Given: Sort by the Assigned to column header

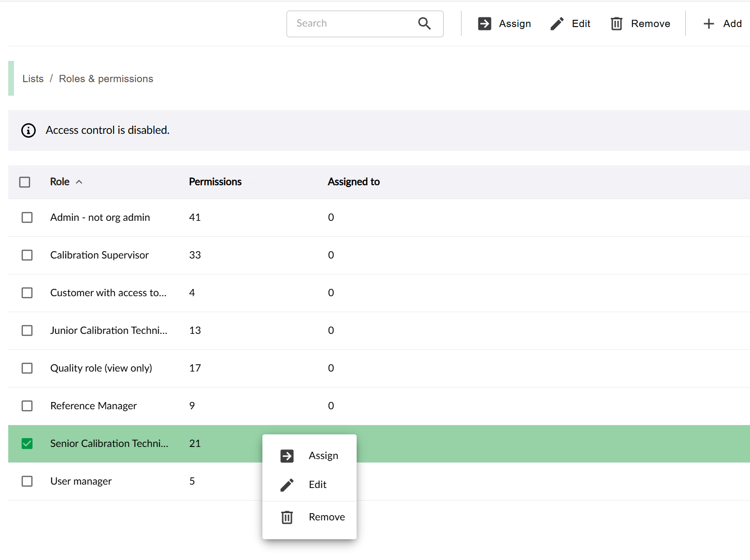Looking at the screenshot, I should (x=353, y=182).
